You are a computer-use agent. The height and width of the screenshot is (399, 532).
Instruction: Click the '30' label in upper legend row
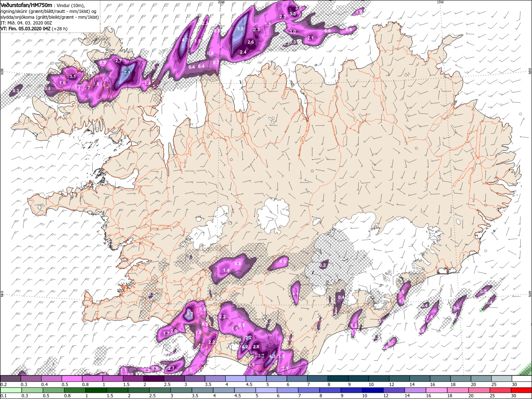514,384
